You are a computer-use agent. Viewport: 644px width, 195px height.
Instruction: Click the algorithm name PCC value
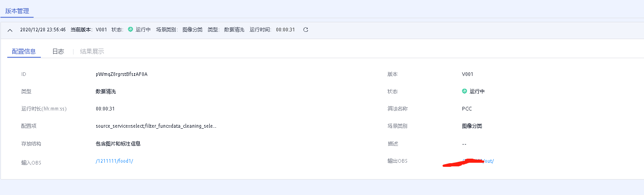click(467, 109)
